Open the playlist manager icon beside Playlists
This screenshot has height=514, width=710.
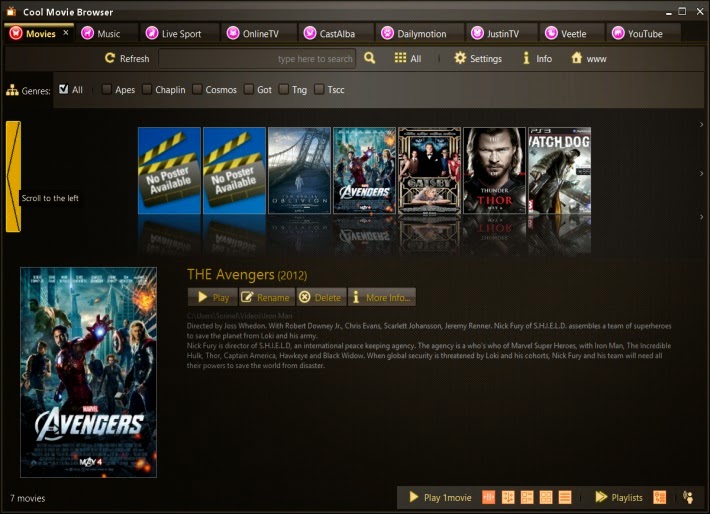point(660,497)
